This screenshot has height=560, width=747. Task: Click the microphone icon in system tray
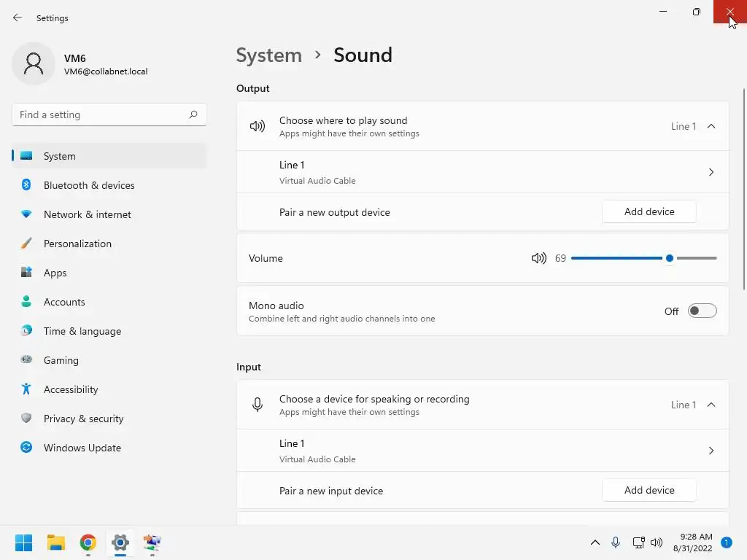(x=616, y=542)
